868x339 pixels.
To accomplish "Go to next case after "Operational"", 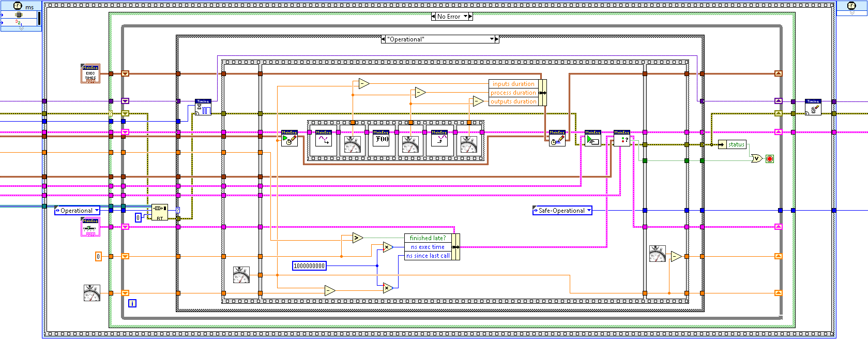I will [x=497, y=39].
